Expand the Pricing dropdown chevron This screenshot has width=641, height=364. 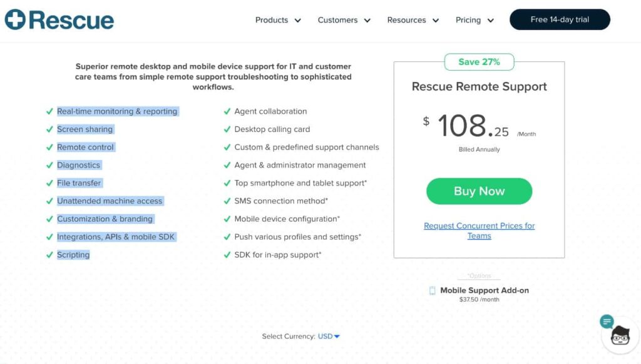(490, 19)
